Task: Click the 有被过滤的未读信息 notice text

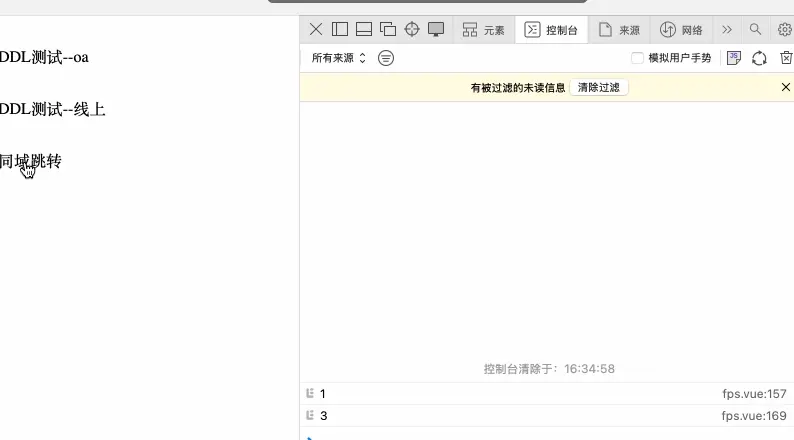Action: pos(518,88)
